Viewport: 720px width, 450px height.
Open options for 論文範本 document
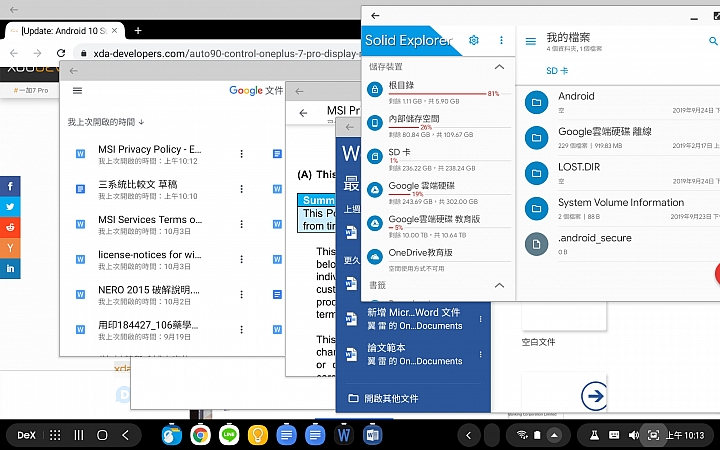tap(480, 354)
